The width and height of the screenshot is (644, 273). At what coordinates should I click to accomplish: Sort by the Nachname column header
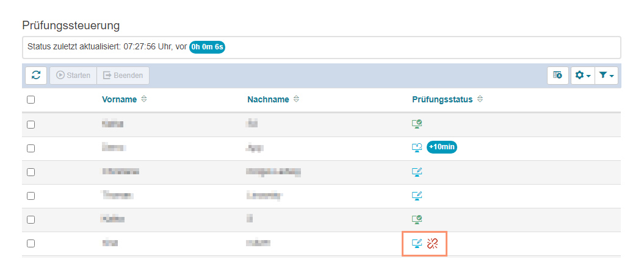point(268,100)
